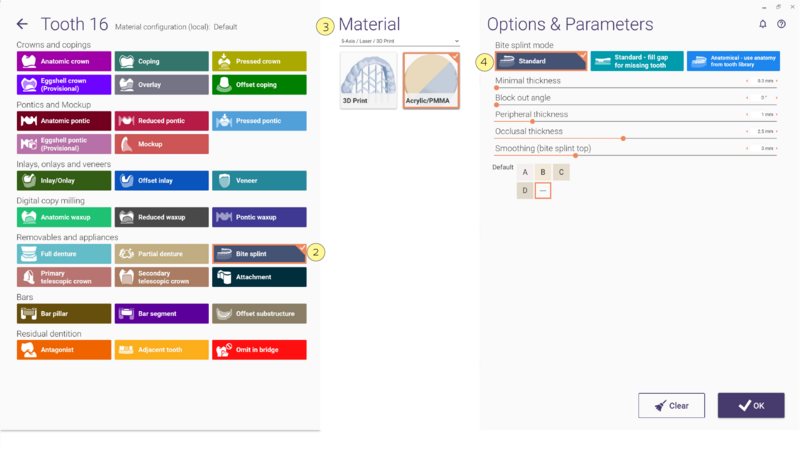
Task: Select the Full denture option
Action: (x=64, y=254)
